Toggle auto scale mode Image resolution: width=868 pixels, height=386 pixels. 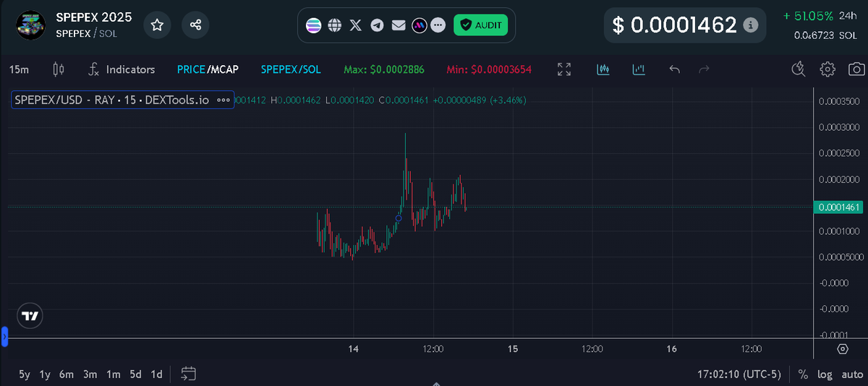point(852,374)
